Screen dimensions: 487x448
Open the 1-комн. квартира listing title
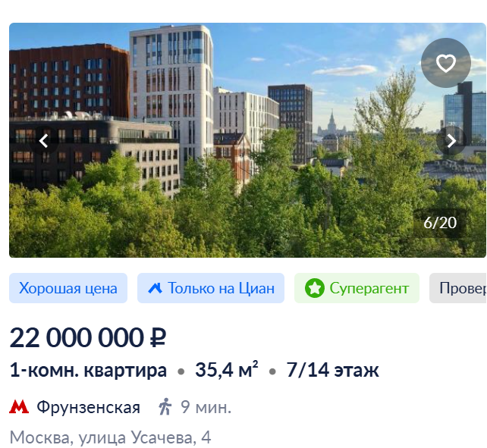[x=88, y=370]
